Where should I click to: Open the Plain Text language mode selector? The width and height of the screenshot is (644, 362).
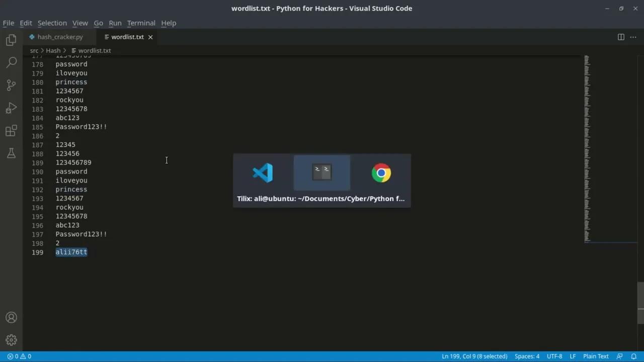pos(596,356)
